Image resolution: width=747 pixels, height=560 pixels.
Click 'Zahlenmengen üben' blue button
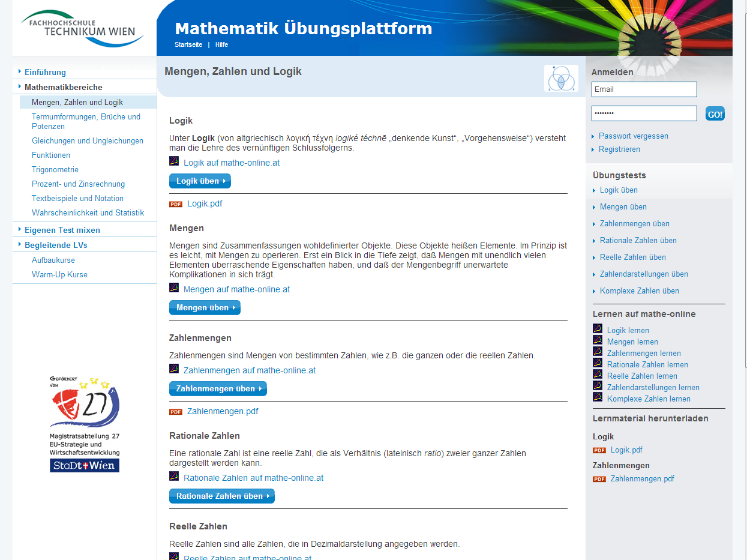tap(218, 389)
